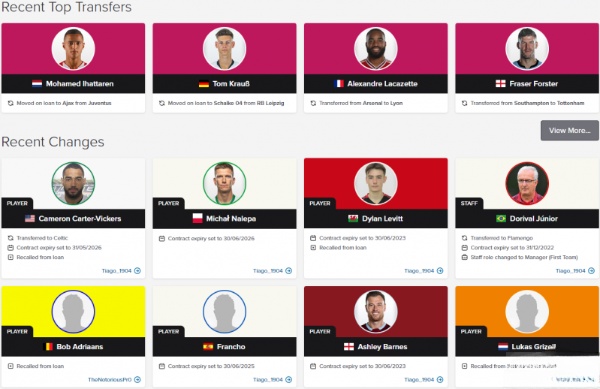Click the Francho placeholder avatar

coord(225,312)
